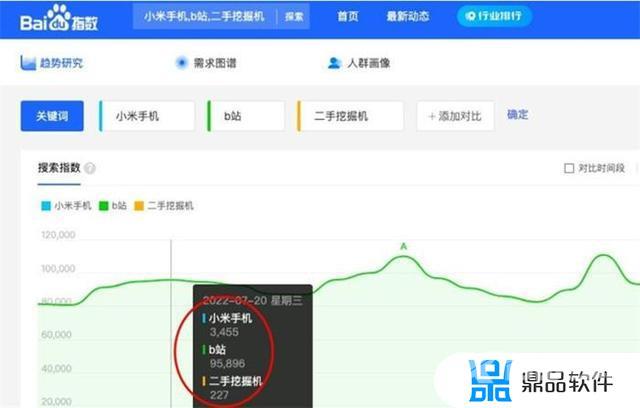
Task: Click the 100,000 axis label
Action: (58, 269)
